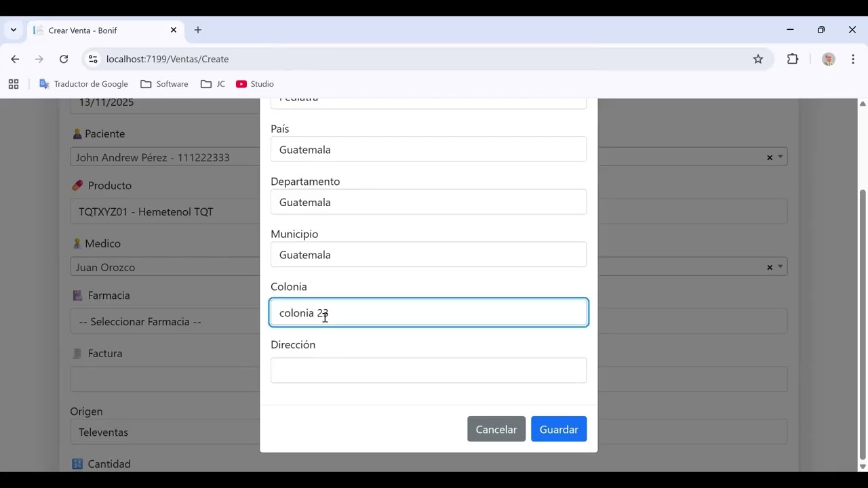Click the Producto pill icon
Screen dimensions: 868x488
[77, 185]
